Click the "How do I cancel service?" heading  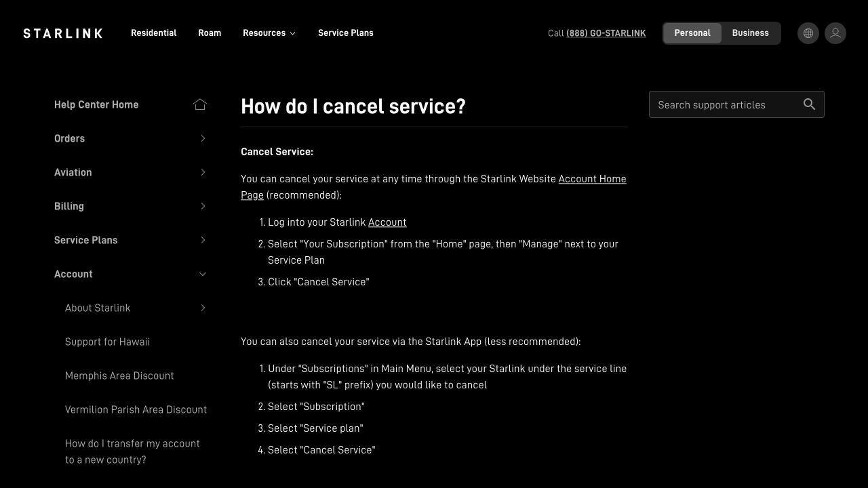click(353, 106)
